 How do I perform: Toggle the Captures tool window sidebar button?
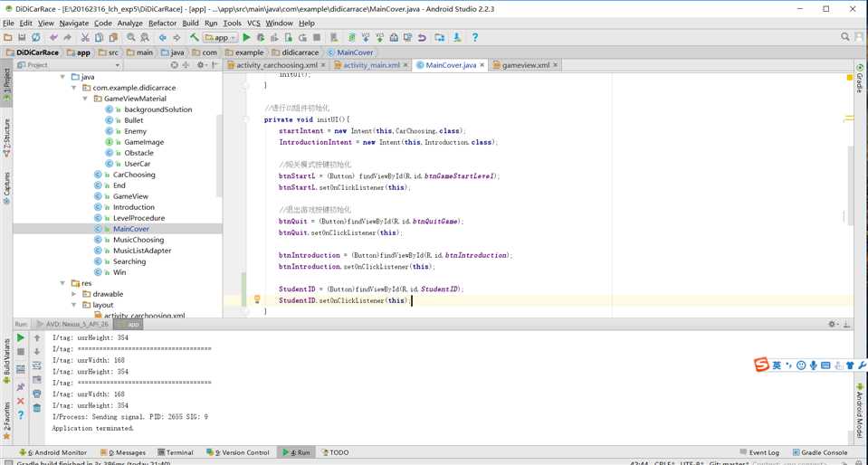(6, 189)
